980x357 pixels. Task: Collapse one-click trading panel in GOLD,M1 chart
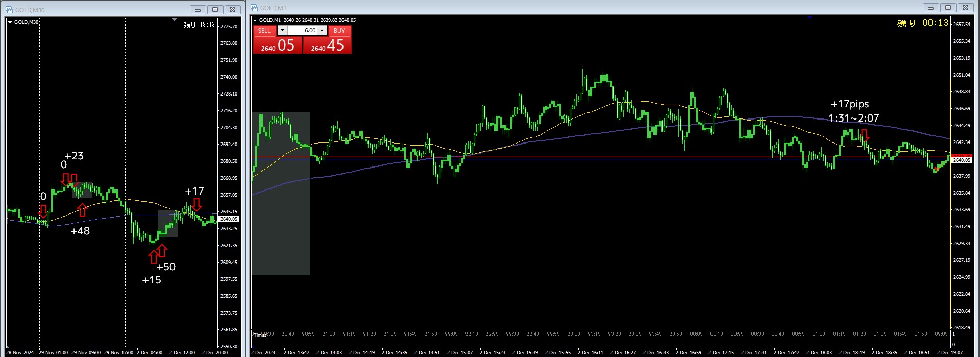[x=255, y=20]
